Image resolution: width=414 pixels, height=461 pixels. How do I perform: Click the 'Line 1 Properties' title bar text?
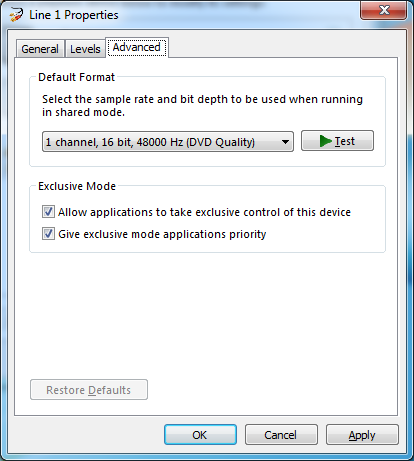coord(74,15)
